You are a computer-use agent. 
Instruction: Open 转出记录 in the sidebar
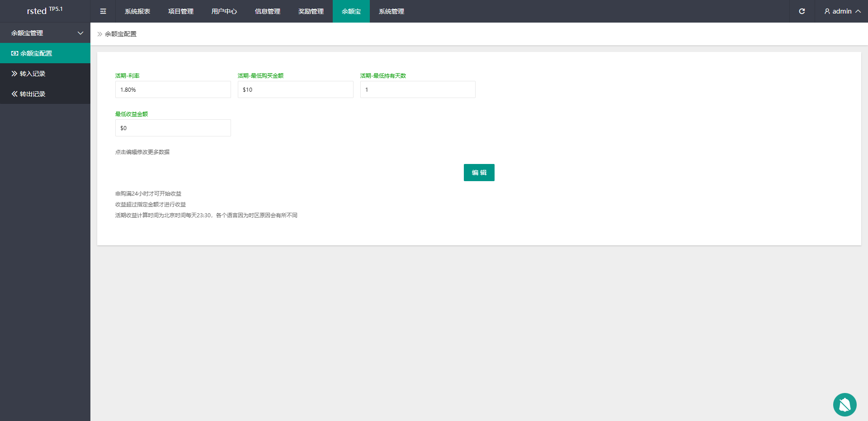(x=33, y=94)
